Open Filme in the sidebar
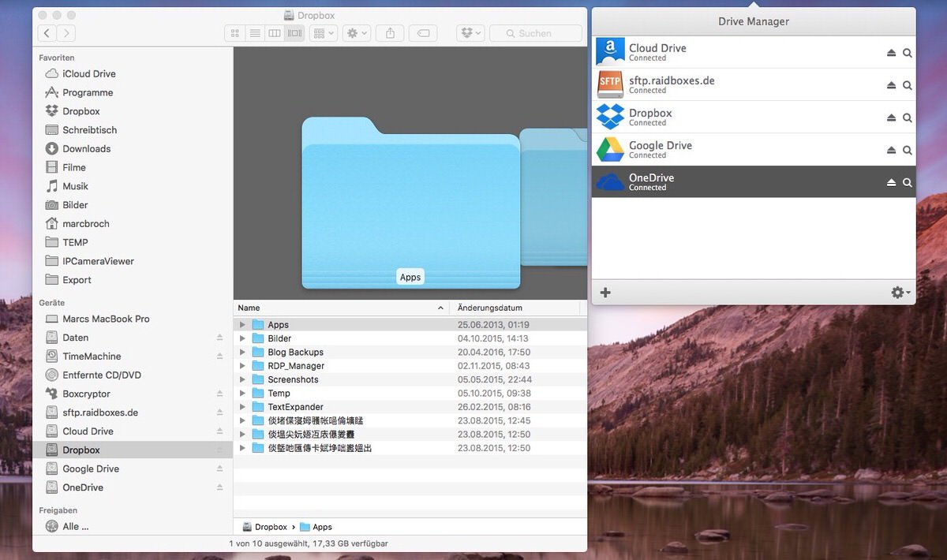The height and width of the screenshot is (560, 947). pyautogui.click(x=74, y=167)
